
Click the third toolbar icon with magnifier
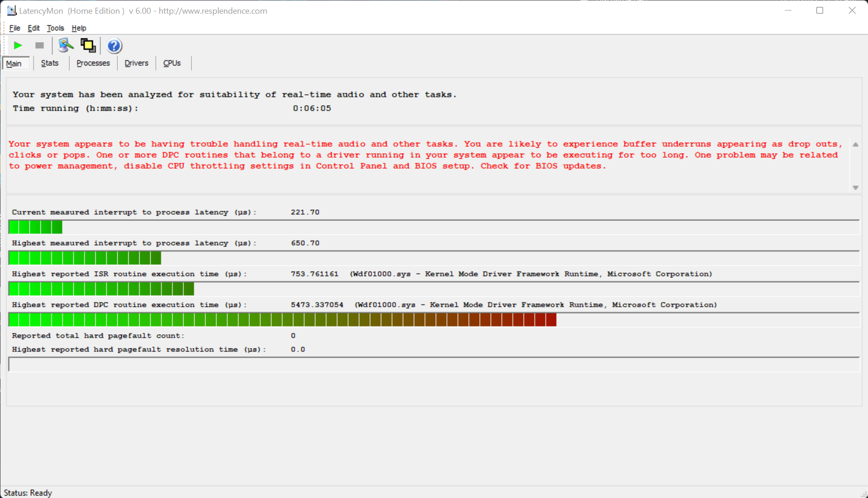pyautogui.click(x=65, y=45)
